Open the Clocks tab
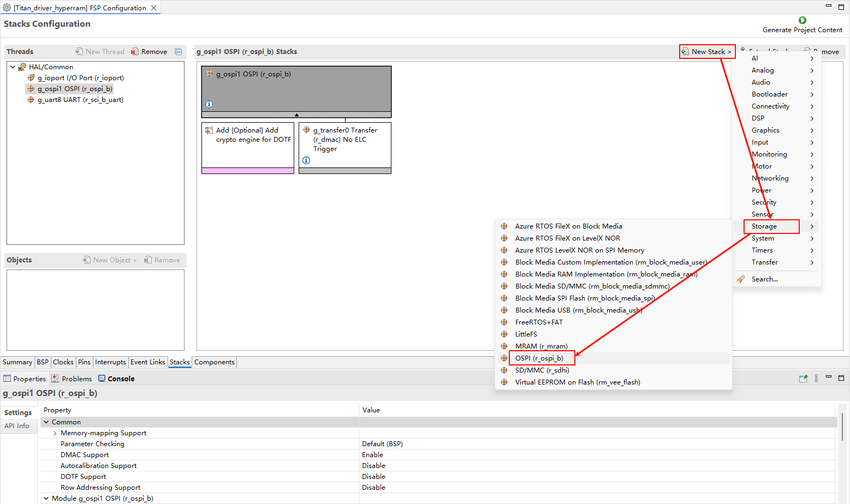850x504 pixels. pos(63,362)
